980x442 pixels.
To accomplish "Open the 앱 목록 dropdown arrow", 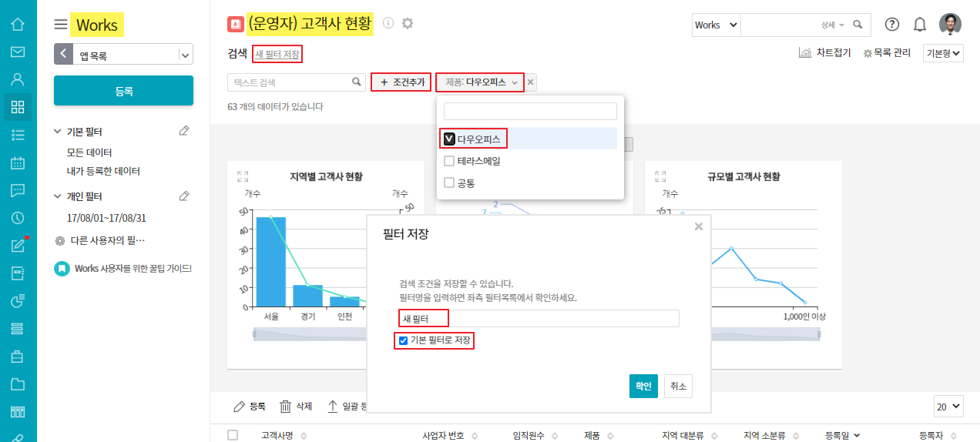I will pyautogui.click(x=184, y=55).
